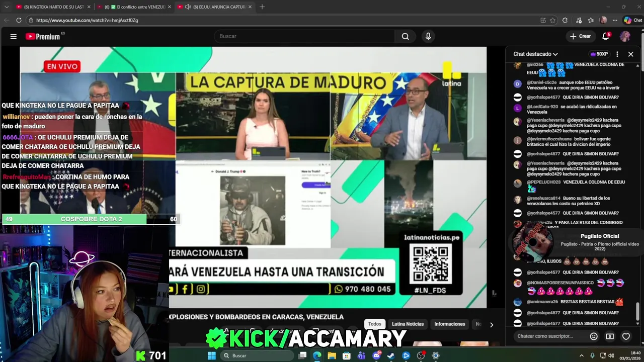This screenshot has width=644, height=362.
Task: Open volume settings in system tray
Action: pos(611,355)
